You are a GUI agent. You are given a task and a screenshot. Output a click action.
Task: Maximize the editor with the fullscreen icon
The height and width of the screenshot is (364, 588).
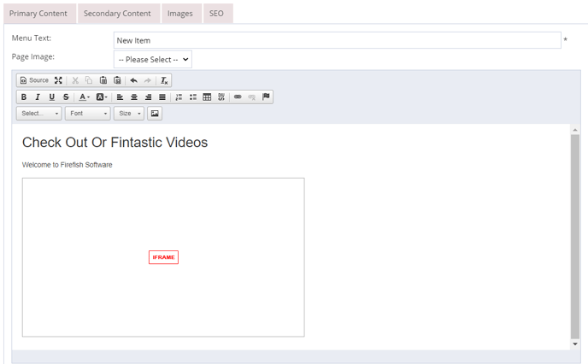click(58, 80)
